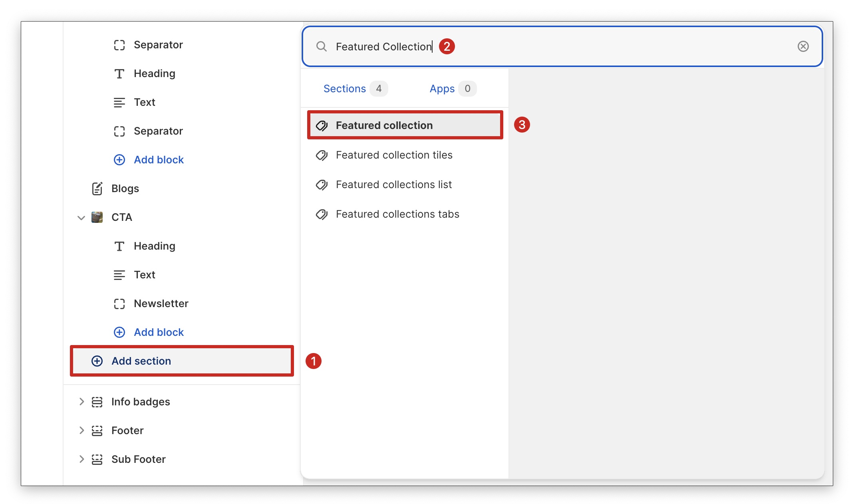854x504 pixels.
Task: Select the Featured collections list result
Action: [393, 185]
